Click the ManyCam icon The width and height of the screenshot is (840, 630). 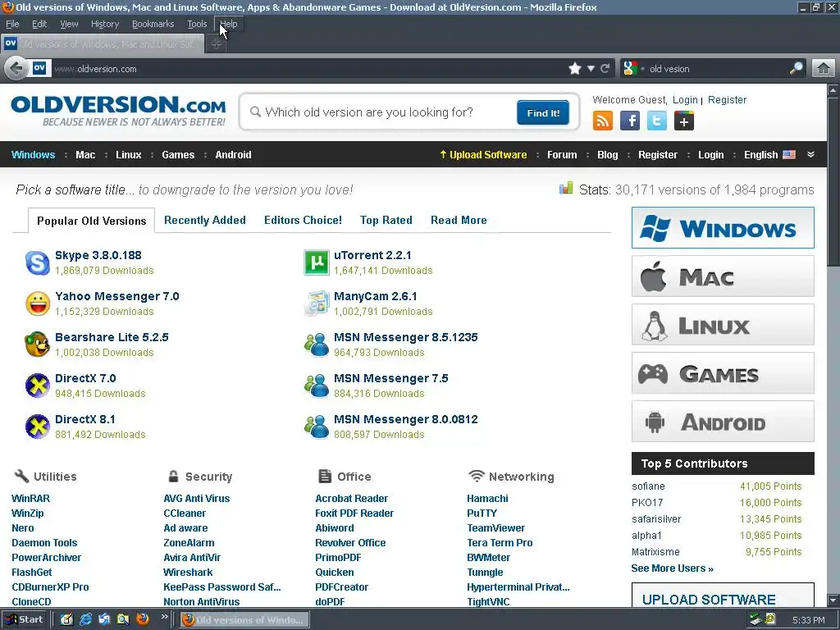click(317, 304)
